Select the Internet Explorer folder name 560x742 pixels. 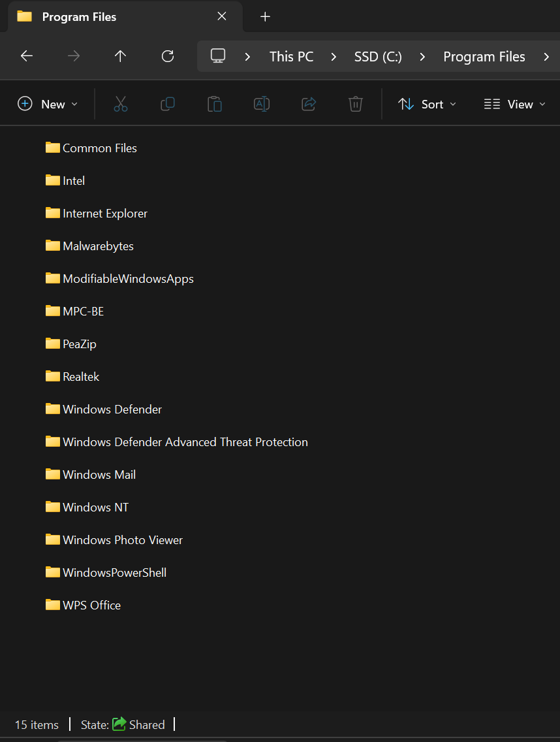105,214
